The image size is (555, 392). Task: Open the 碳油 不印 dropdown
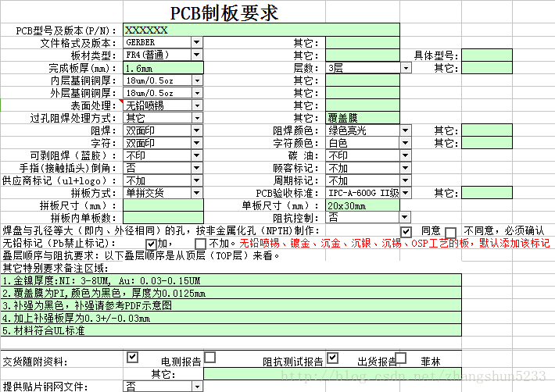coord(406,155)
